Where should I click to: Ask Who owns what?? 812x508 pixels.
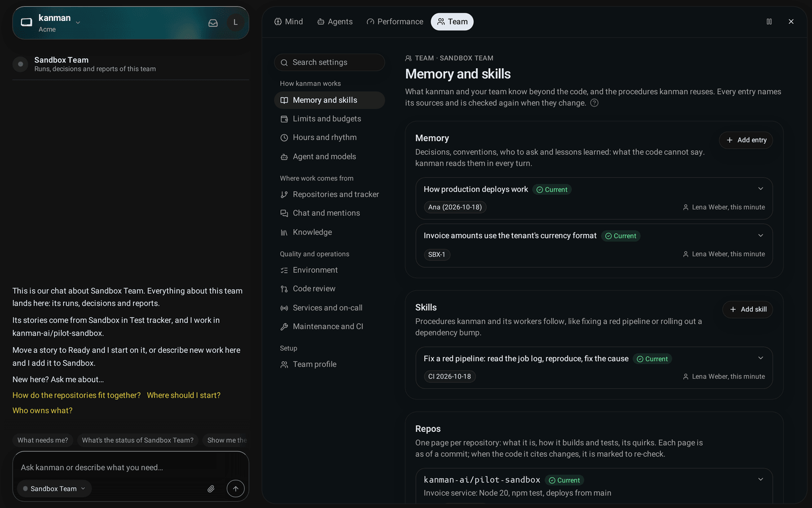tap(42, 410)
